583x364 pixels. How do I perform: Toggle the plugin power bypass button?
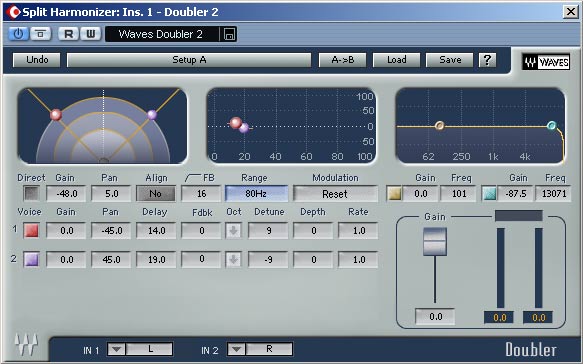point(18,34)
